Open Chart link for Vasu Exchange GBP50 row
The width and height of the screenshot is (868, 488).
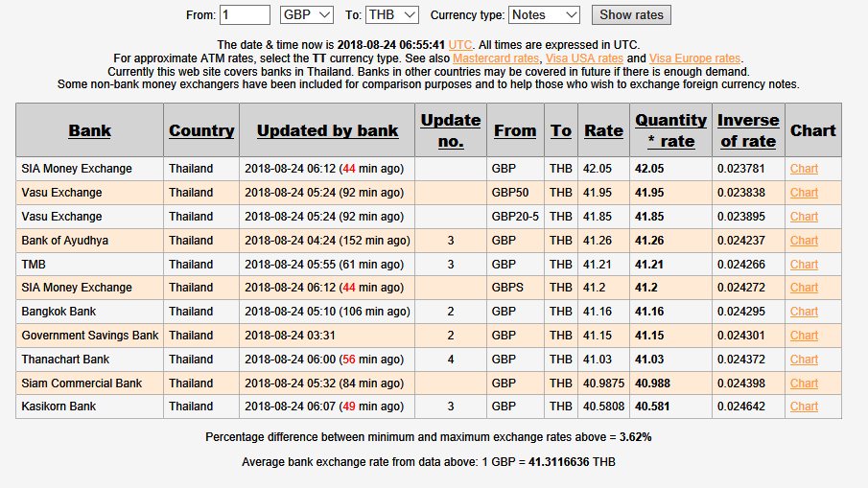click(x=804, y=193)
